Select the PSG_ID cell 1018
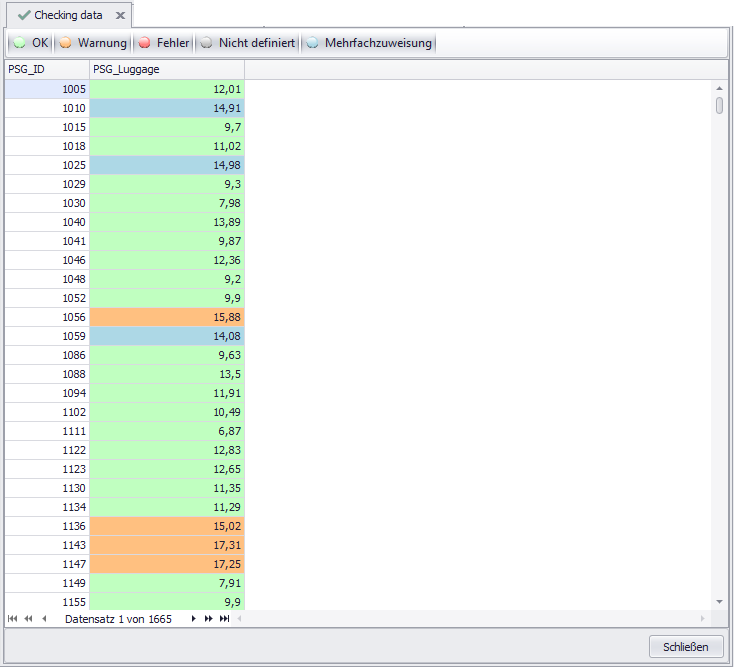Screen dimensions: 734x667 (x=47, y=146)
